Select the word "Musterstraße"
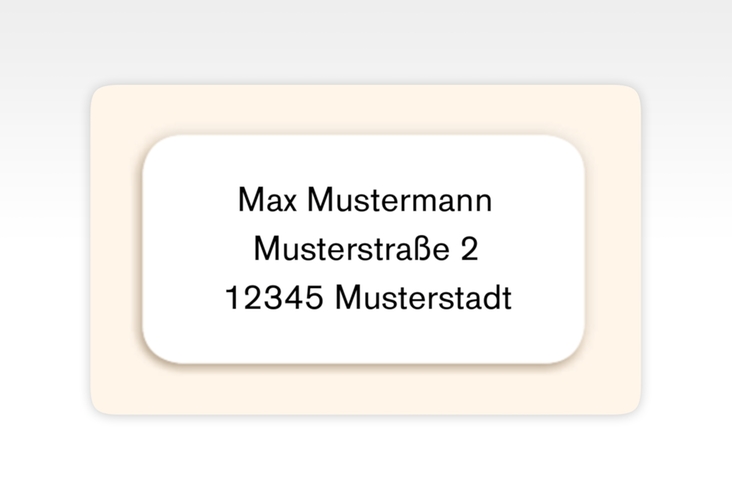 tap(350, 249)
